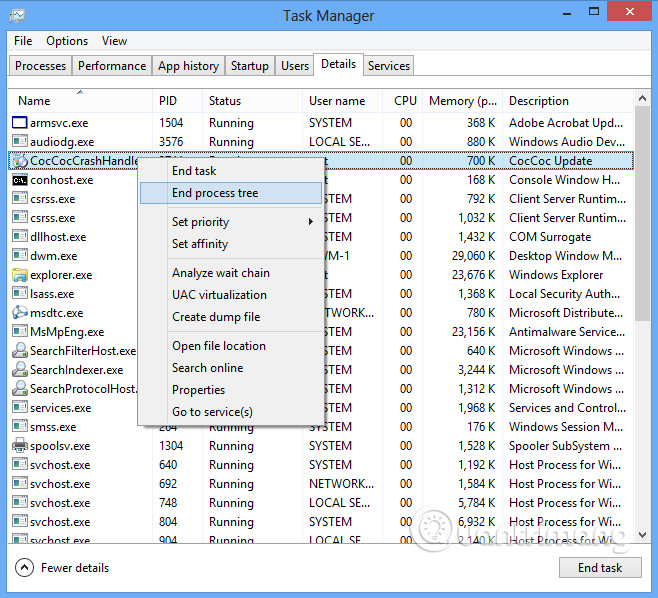The height and width of the screenshot is (598, 658).
Task: Open the Options menu
Action: (67, 41)
